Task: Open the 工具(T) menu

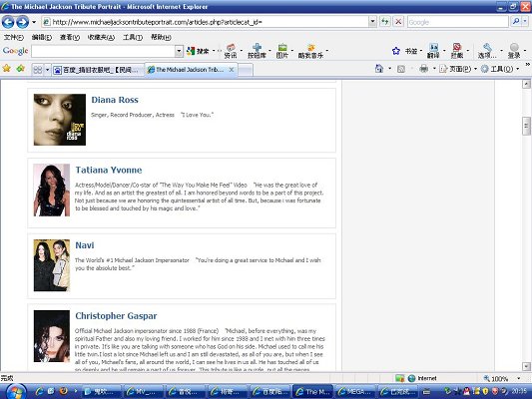Action: 133,37
